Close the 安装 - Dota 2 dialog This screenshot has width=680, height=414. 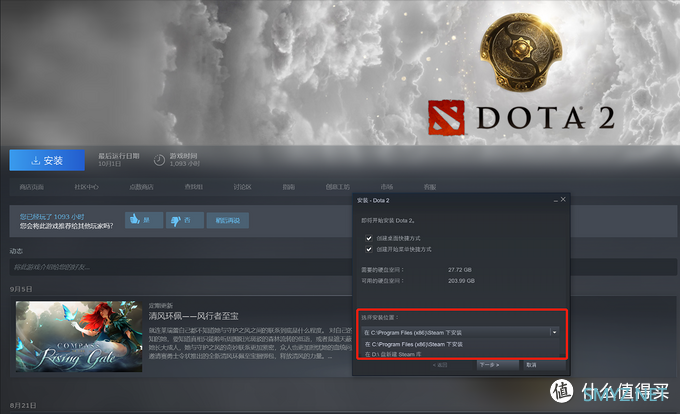click(x=563, y=199)
